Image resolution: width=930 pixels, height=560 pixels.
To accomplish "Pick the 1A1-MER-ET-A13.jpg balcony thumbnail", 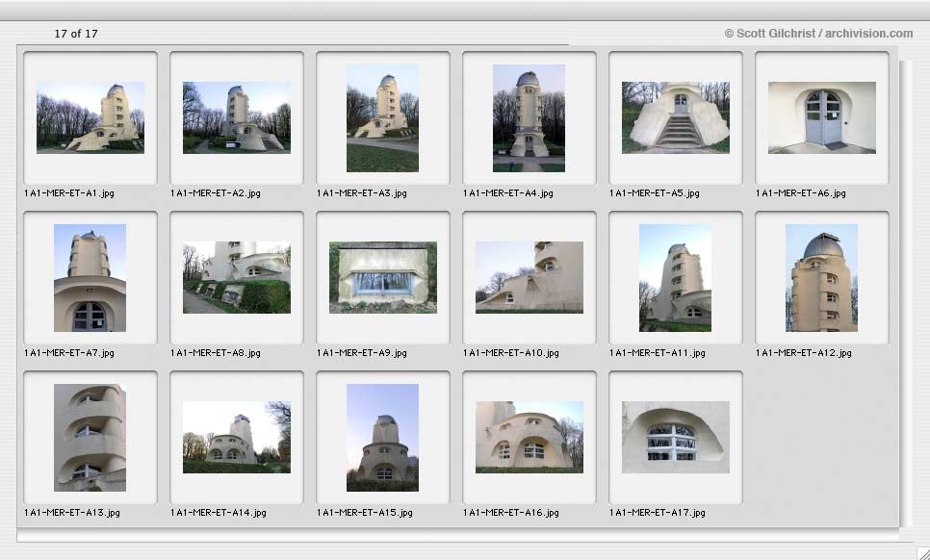I will pyautogui.click(x=90, y=438).
